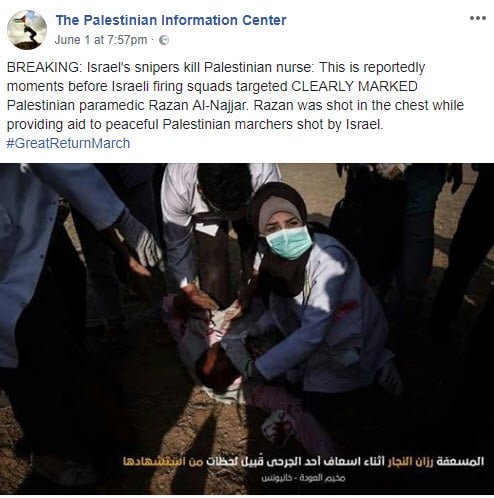Click the gray headscarf in the photo
The image size is (494, 498).
279,210
